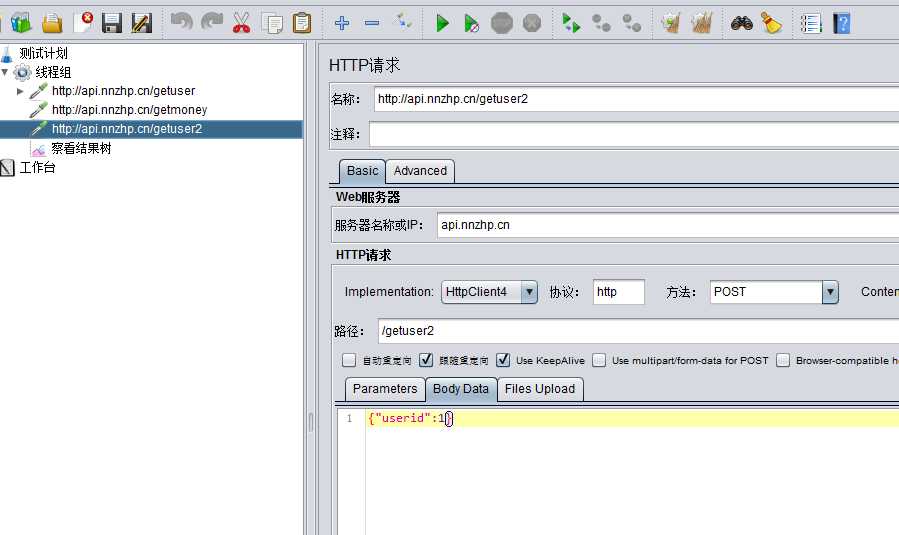Start test with no pauses icon

pyautogui.click(x=471, y=23)
